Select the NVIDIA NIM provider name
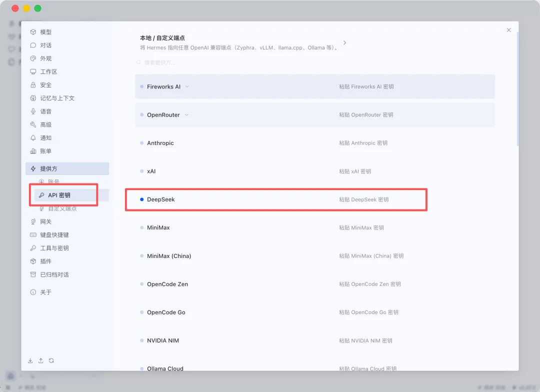 coord(163,340)
